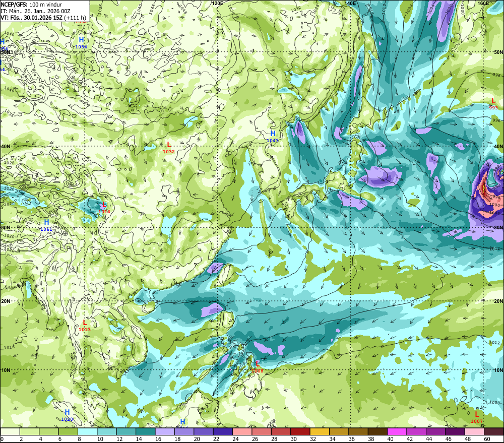Click the dark teal 14–16 legend swatch
The height and width of the screenshot is (443, 504).
click(x=146, y=431)
